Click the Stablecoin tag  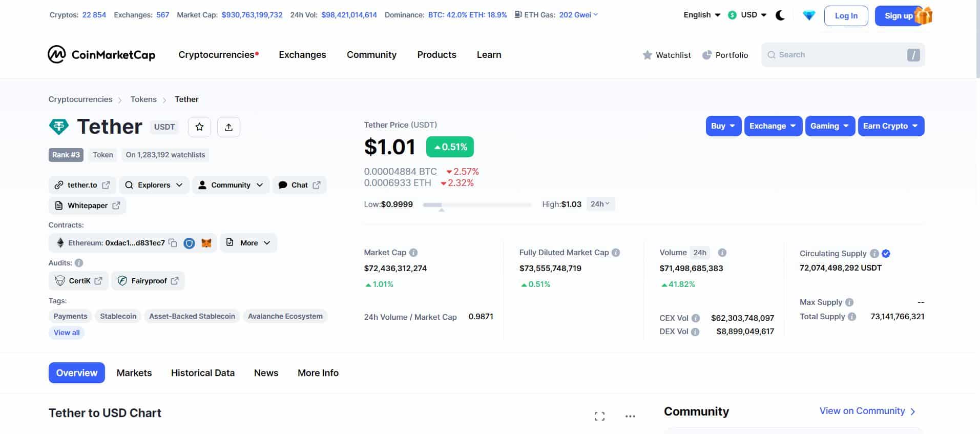tap(118, 316)
